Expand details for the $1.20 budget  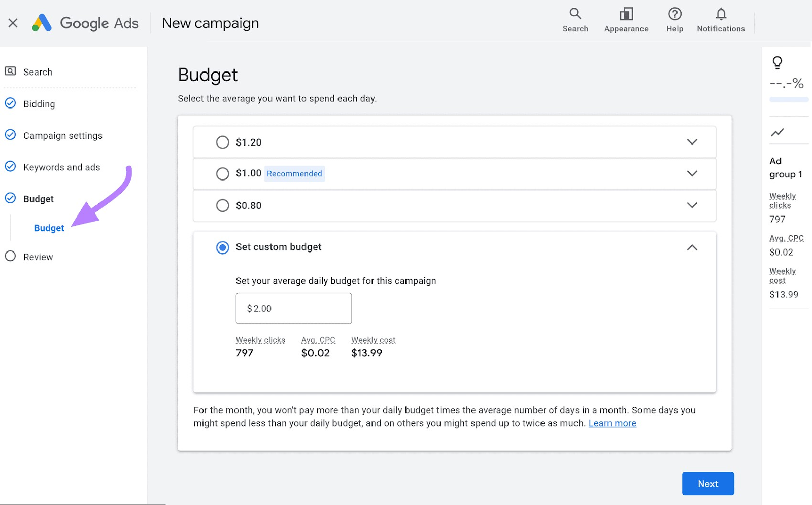[x=692, y=142]
